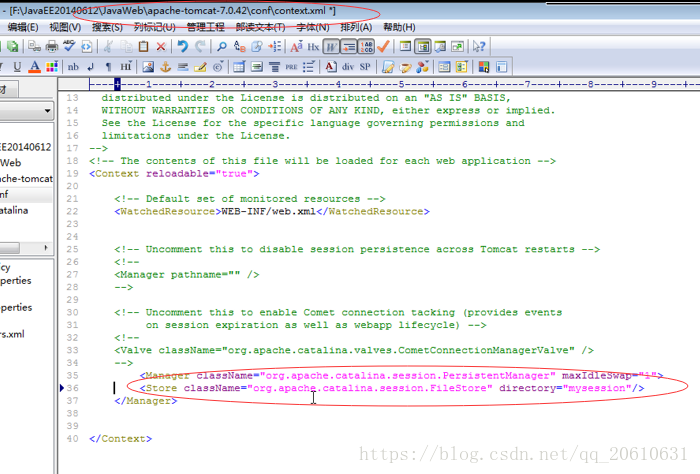The height and width of the screenshot is (474, 700).
Task: Open the special character © dropdown
Action: point(218,67)
